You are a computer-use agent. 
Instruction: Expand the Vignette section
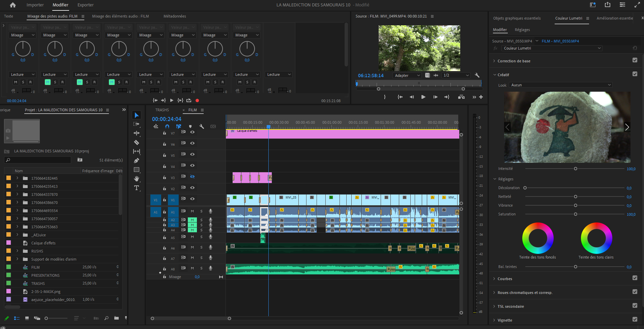(x=495, y=320)
